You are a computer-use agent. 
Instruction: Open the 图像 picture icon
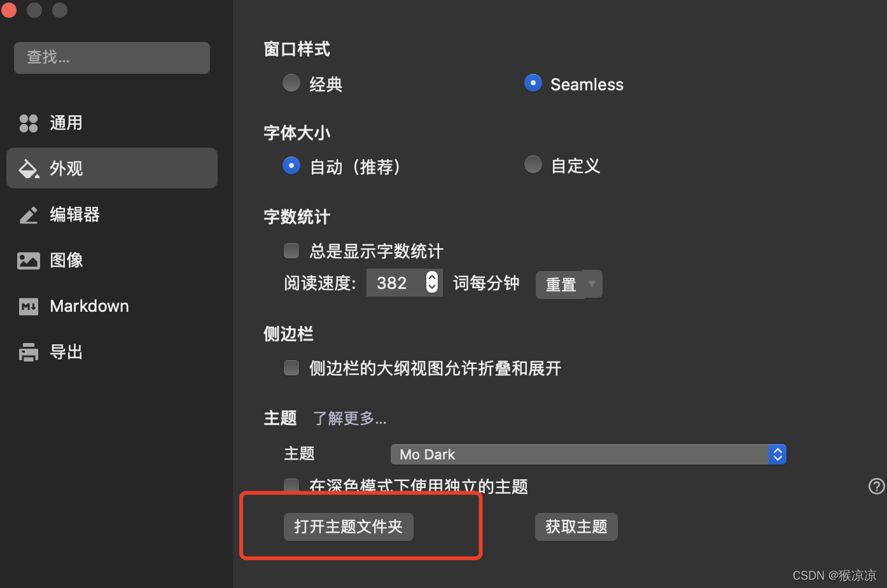point(29,260)
